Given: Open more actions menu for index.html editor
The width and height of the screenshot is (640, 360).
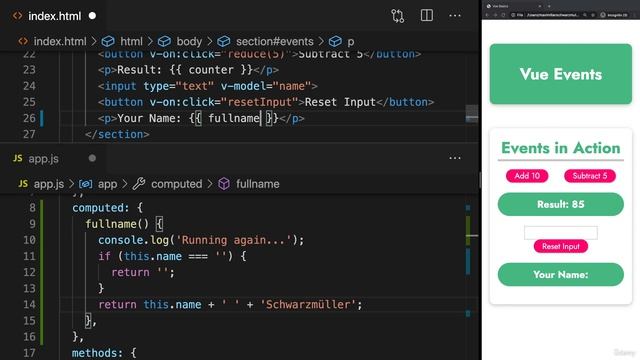Looking at the screenshot, I should [x=455, y=16].
